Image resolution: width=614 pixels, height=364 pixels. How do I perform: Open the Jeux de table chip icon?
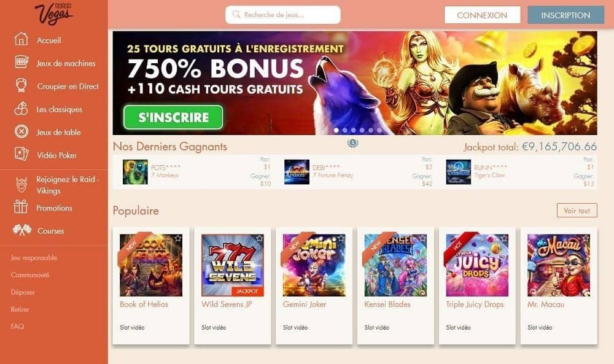click(x=21, y=131)
